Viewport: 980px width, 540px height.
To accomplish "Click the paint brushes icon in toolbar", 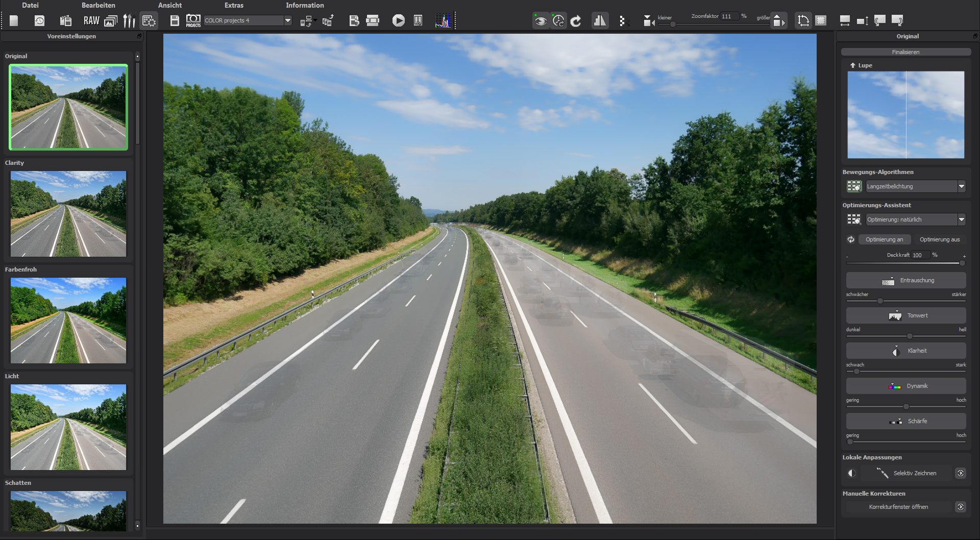I will coord(129,20).
